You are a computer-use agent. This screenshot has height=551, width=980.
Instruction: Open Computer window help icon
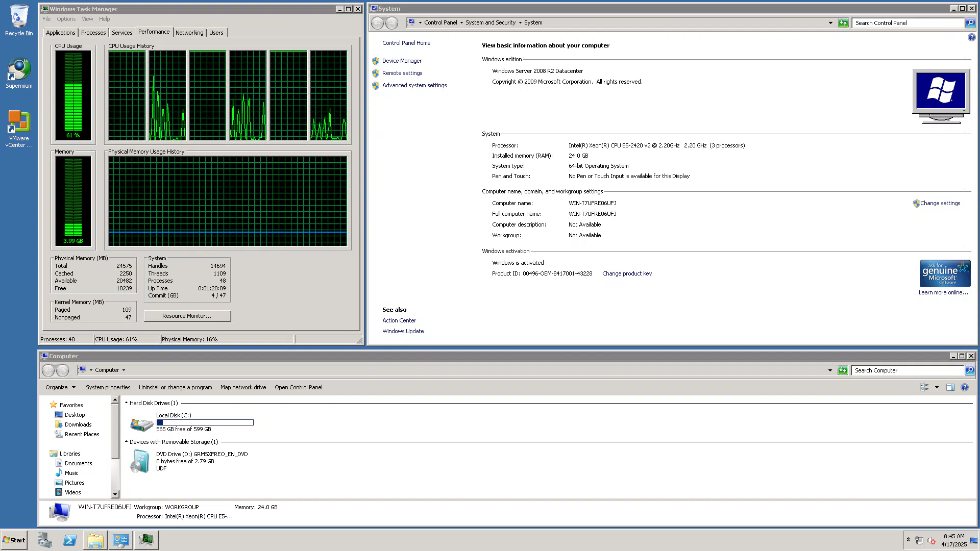[x=964, y=387]
